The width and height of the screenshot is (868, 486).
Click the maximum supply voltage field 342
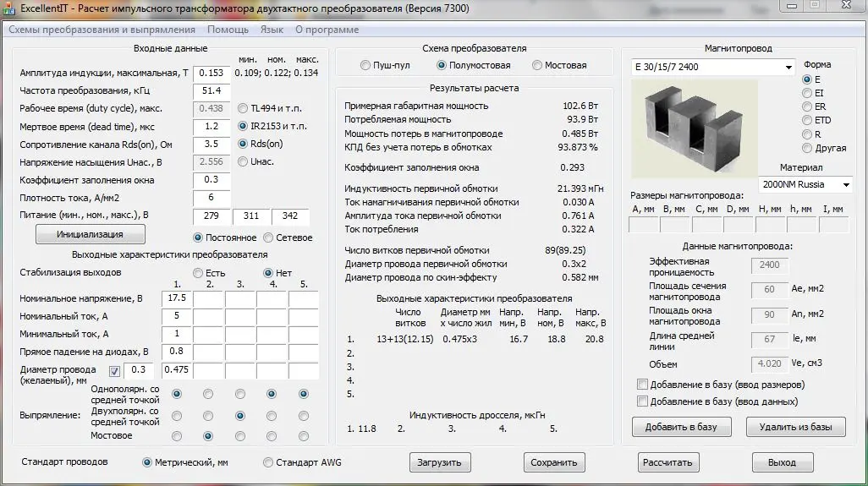(x=290, y=216)
